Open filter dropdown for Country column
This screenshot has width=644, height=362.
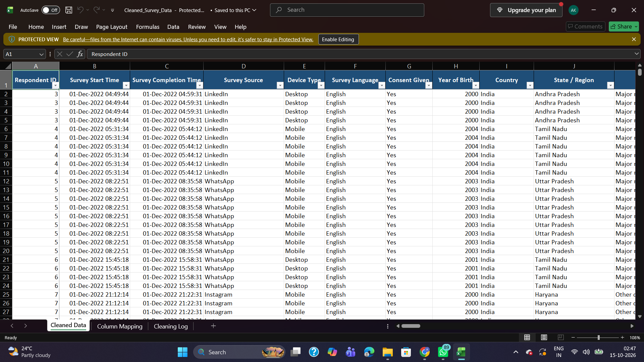tap(530, 85)
